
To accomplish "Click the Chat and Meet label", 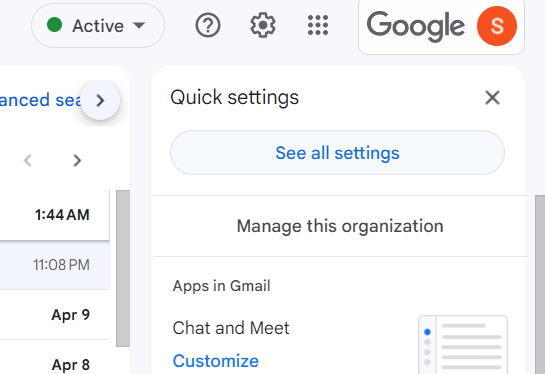I will point(231,328).
